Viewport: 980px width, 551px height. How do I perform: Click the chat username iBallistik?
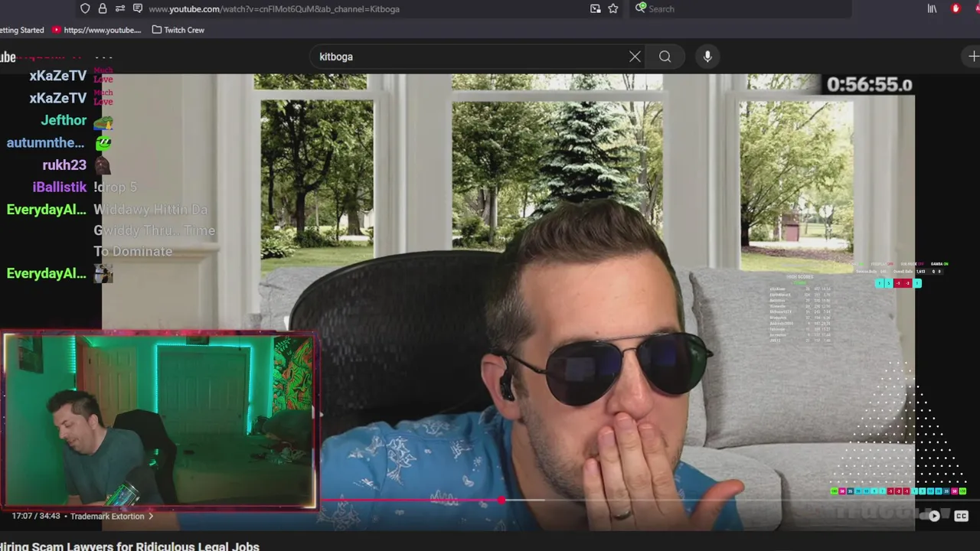pyautogui.click(x=60, y=187)
